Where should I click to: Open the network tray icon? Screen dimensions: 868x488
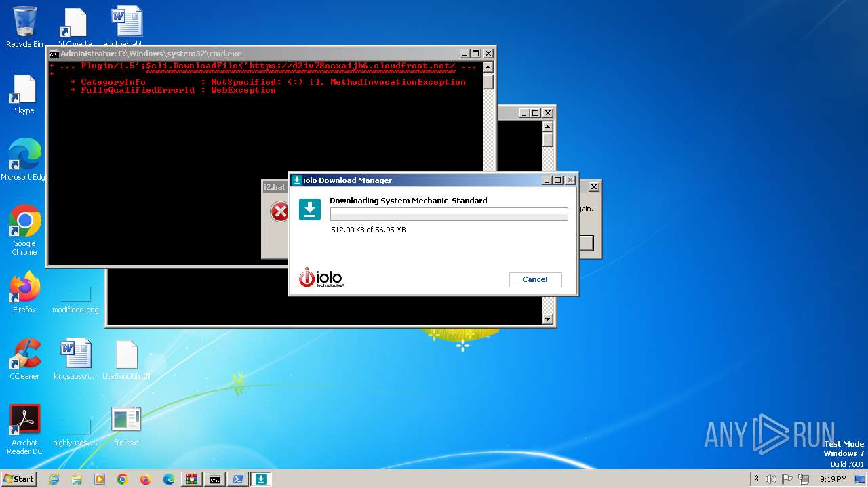point(804,479)
